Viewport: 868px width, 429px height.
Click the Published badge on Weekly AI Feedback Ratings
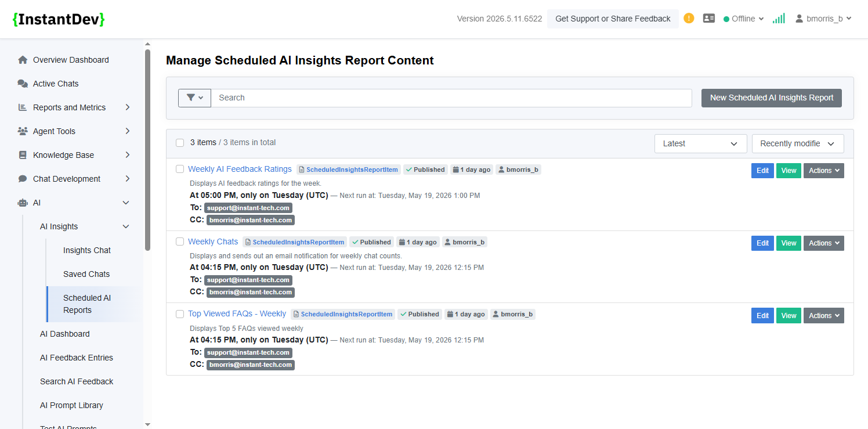click(x=425, y=170)
